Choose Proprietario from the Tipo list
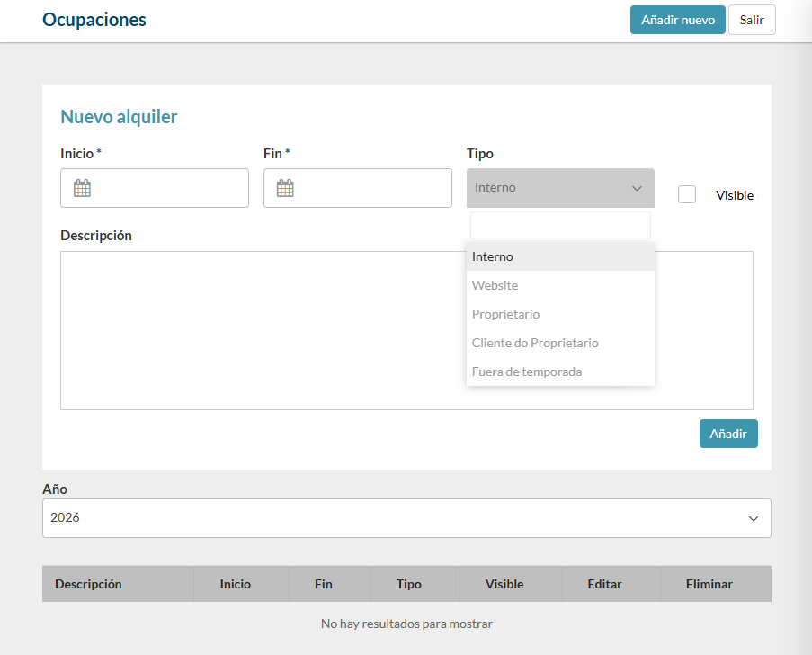Viewport: 812px width, 655px height. coord(560,314)
